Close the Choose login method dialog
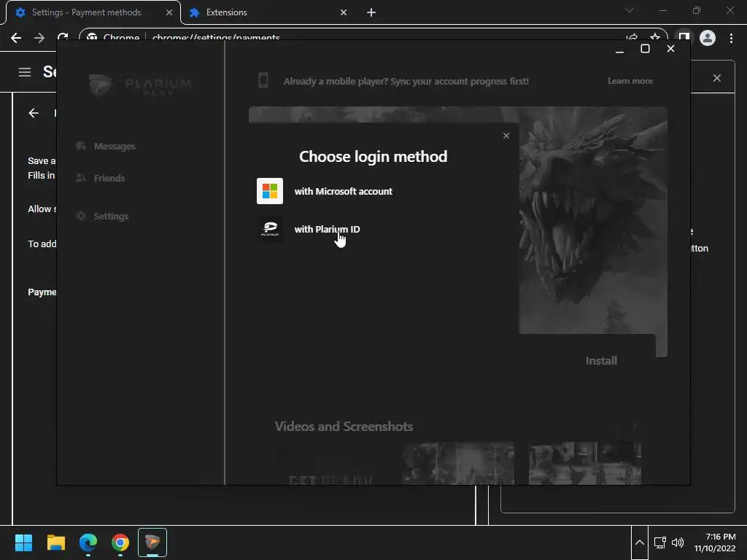 pos(506,136)
